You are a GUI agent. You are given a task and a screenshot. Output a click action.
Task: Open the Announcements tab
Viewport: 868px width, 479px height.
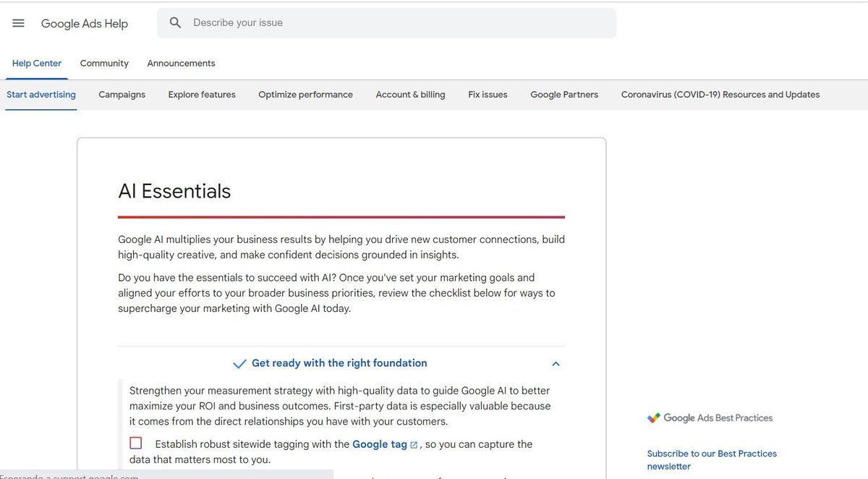181,63
